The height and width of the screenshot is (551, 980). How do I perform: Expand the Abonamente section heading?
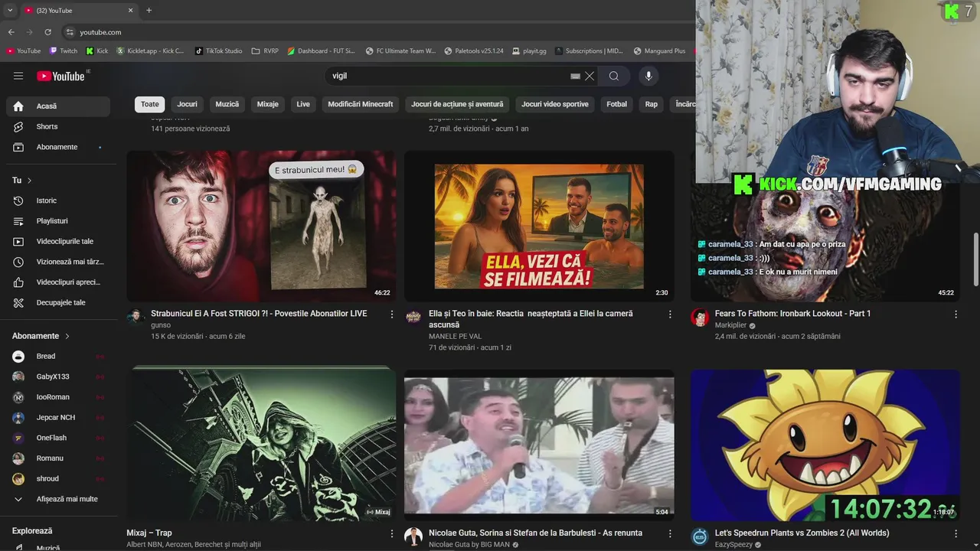pyautogui.click(x=41, y=336)
